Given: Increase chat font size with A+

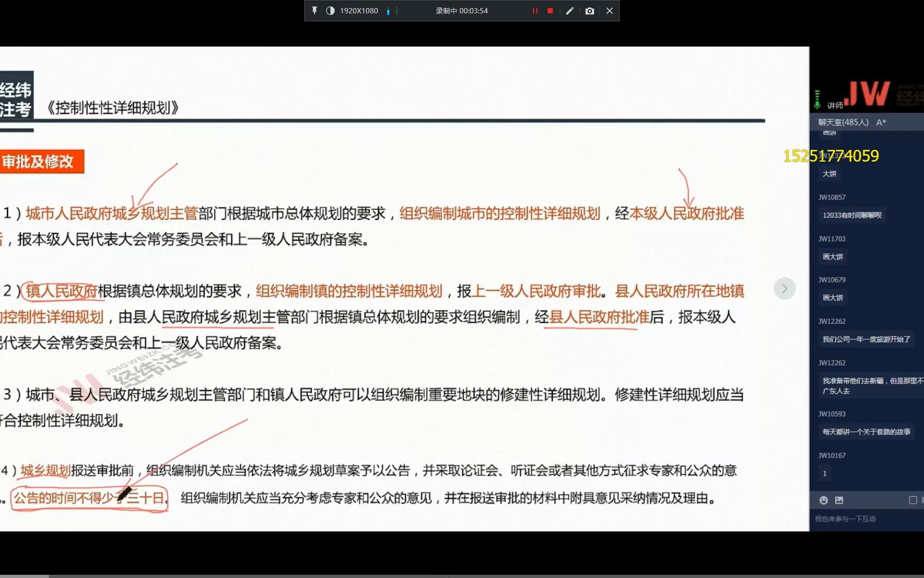Looking at the screenshot, I should (x=881, y=122).
